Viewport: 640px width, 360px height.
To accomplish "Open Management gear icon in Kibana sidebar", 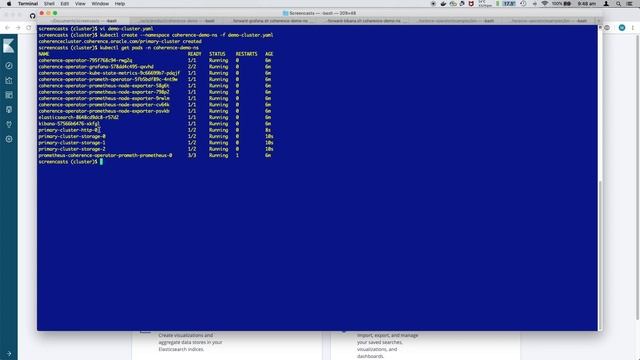I will coord(9,139).
